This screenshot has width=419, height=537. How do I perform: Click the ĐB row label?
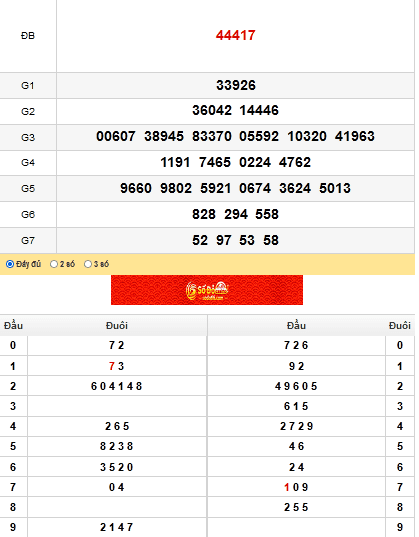tap(28, 36)
